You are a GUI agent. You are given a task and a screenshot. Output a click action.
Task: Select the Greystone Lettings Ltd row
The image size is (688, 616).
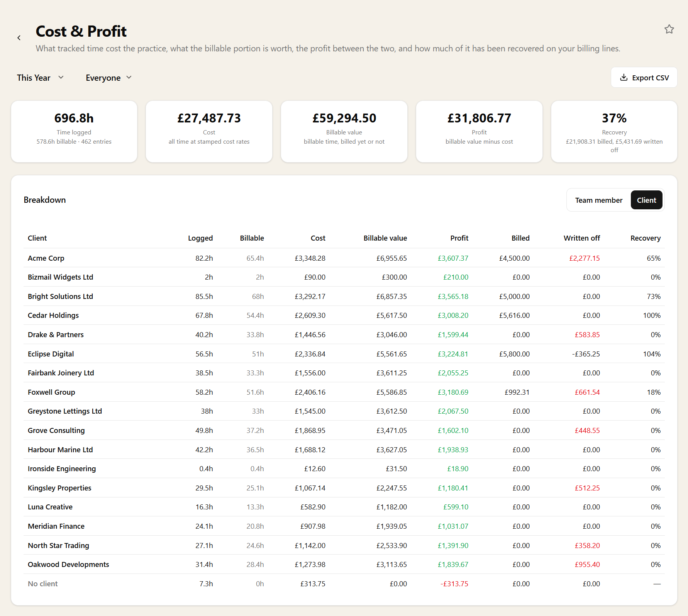click(x=344, y=411)
